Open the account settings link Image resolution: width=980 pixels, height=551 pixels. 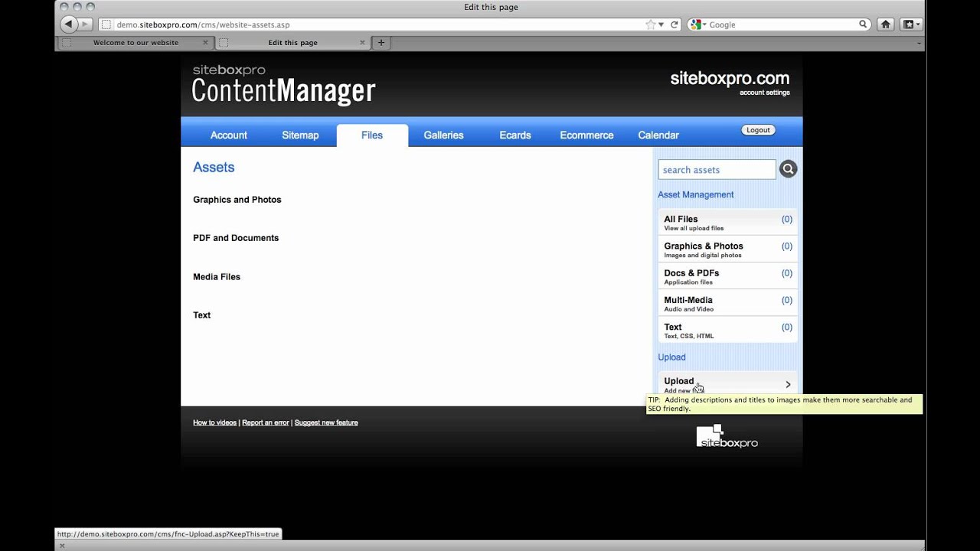764,93
